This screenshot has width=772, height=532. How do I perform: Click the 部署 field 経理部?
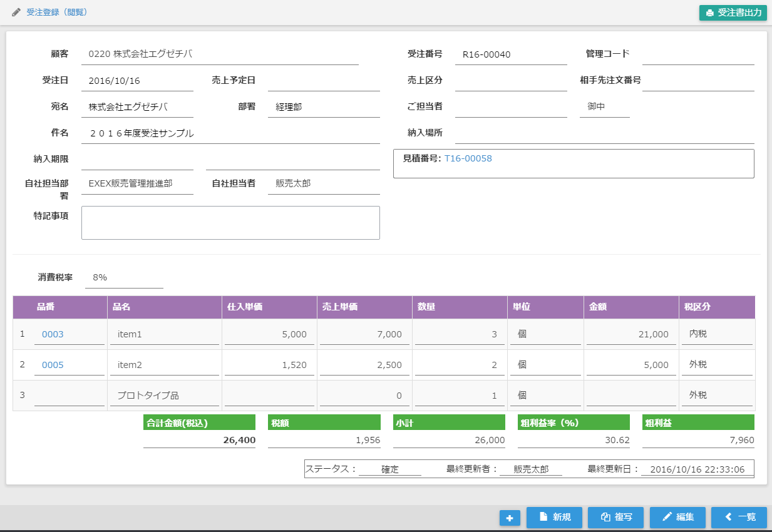click(324, 107)
